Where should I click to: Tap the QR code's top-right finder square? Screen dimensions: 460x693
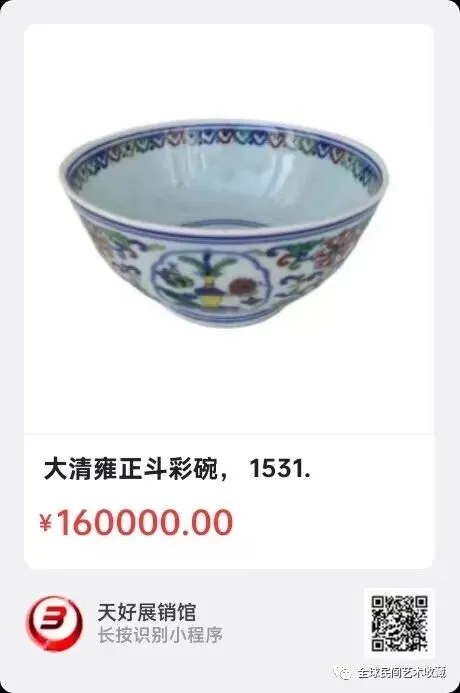click(x=421, y=602)
